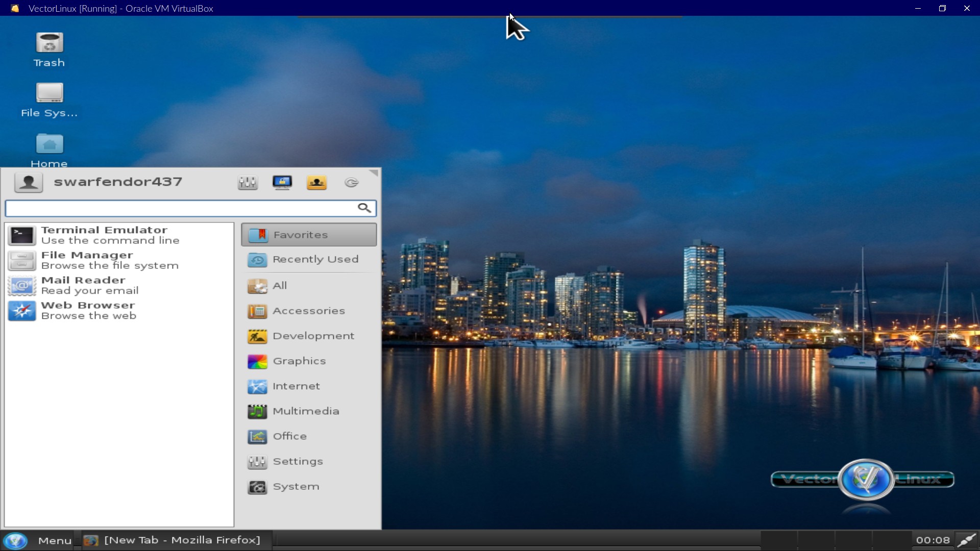Image resolution: width=980 pixels, height=551 pixels.
Task: Expand the Accessories category
Action: click(x=309, y=311)
